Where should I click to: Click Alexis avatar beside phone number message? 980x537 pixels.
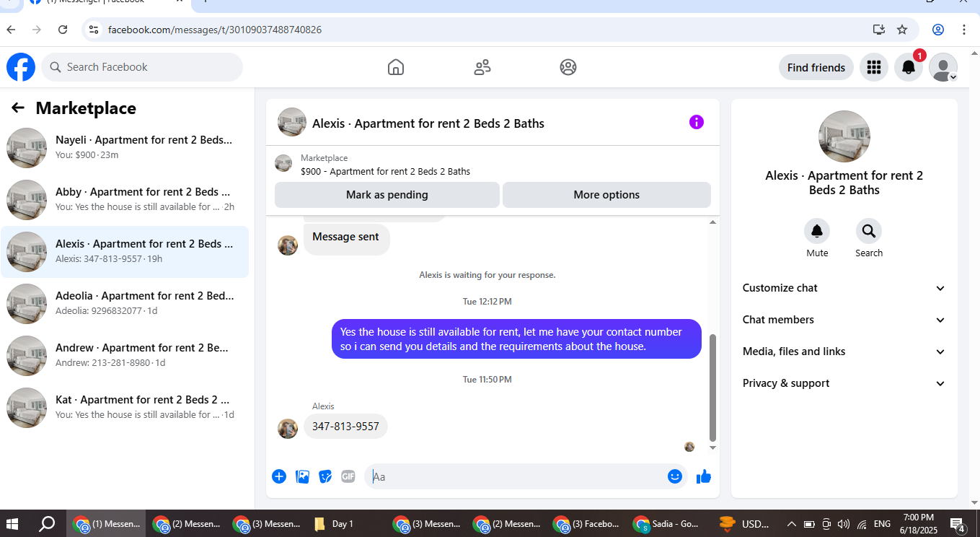click(x=288, y=429)
